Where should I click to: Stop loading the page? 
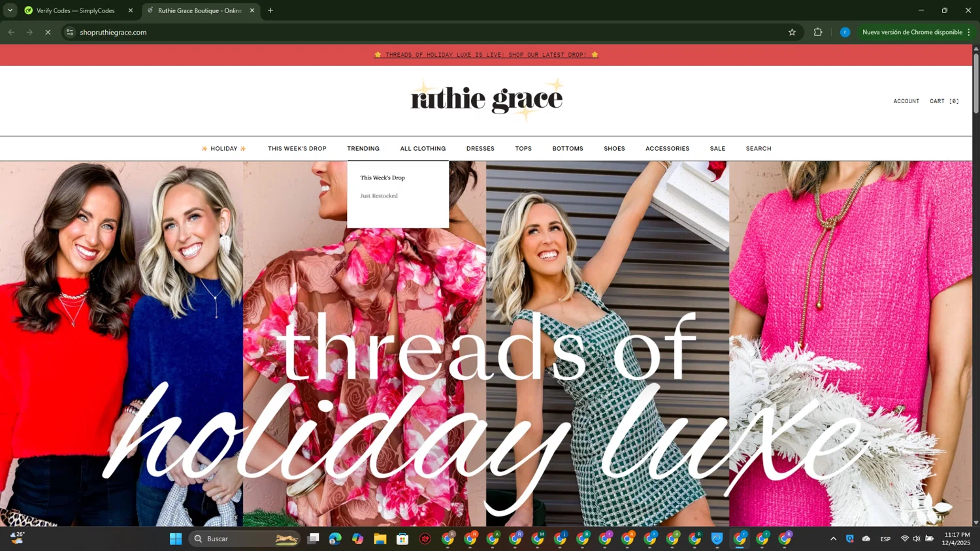click(48, 32)
